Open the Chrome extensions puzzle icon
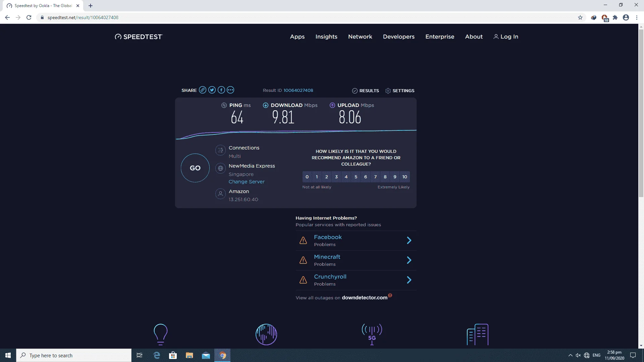The width and height of the screenshot is (644, 362). [615, 17]
